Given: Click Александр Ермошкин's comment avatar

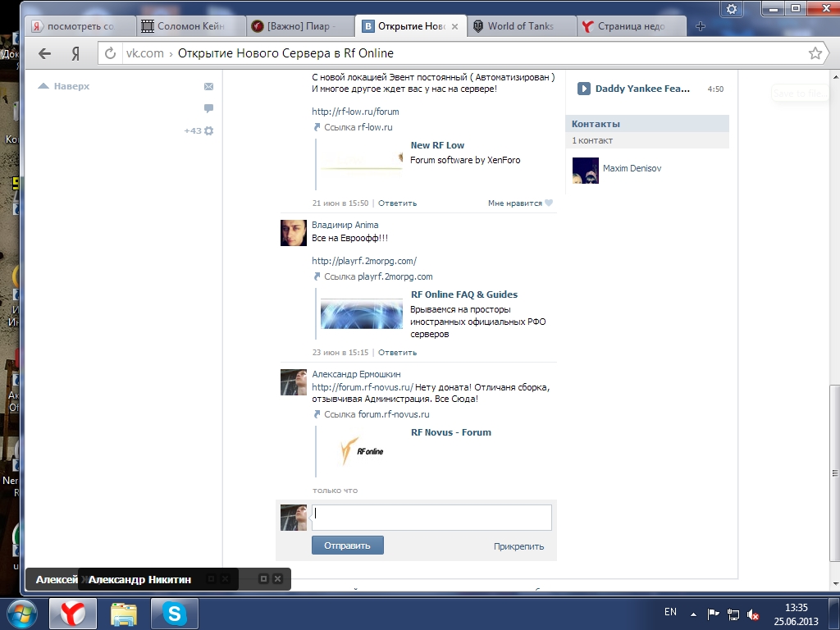Looking at the screenshot, I should (294, 382).
